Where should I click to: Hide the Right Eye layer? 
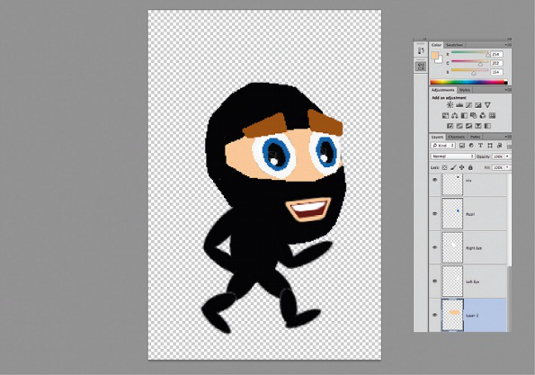pyautogui.click(x=435, y=247)
